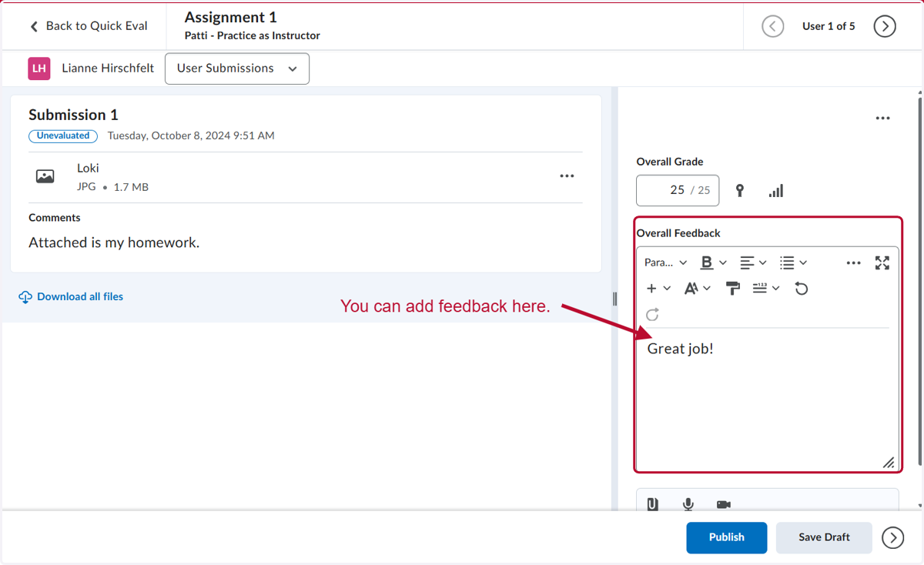Expand the bold text style options

pos(723,262)
